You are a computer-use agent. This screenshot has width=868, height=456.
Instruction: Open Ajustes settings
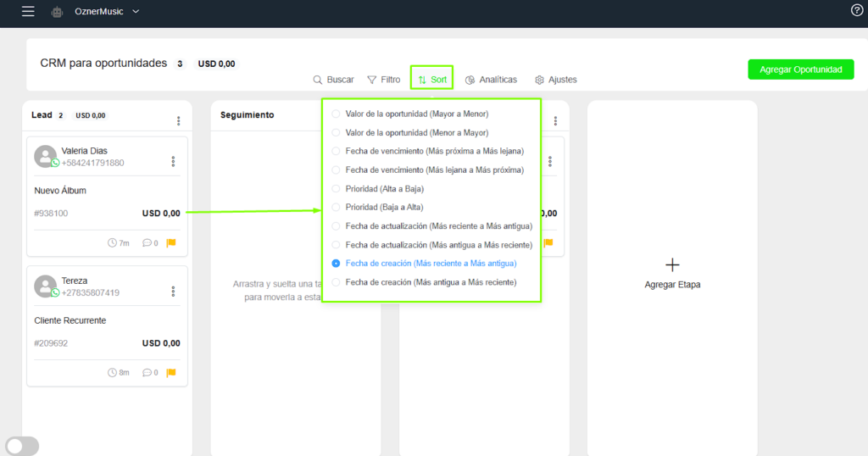[556, 80]
